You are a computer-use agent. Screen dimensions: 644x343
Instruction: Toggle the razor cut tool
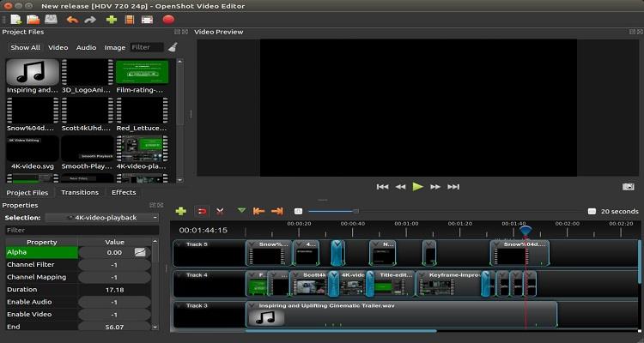pyautogui.click(x=220, y=211)
